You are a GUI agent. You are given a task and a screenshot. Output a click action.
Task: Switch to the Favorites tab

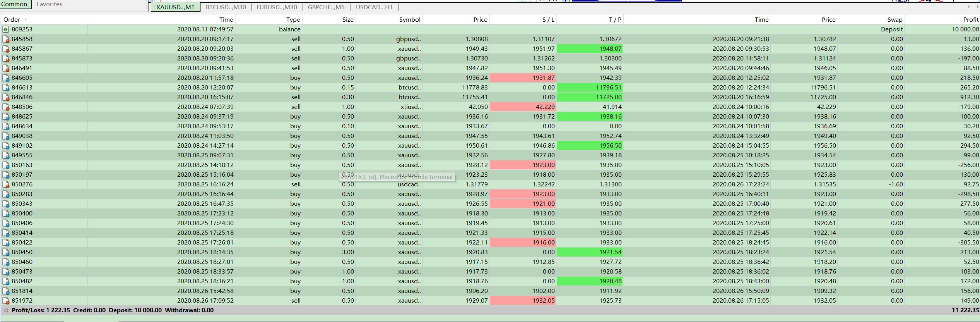click(49, 4)
